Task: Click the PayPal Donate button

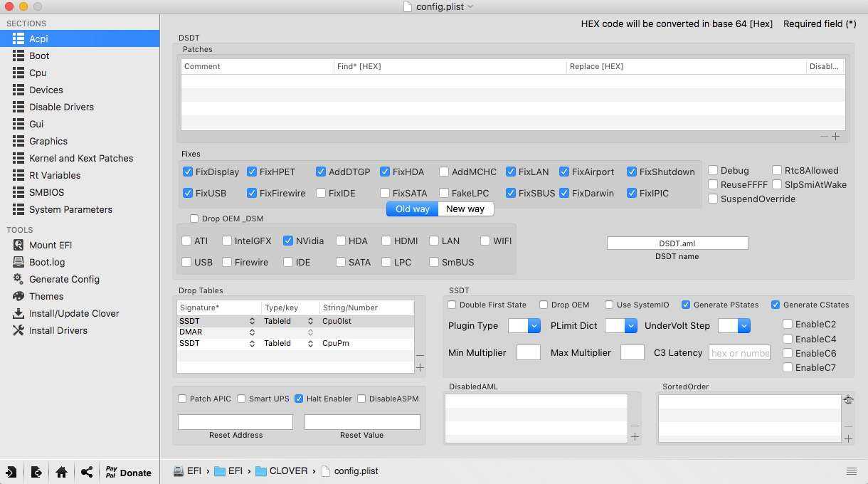Action: pyautogui.click(x=128, y=472)
